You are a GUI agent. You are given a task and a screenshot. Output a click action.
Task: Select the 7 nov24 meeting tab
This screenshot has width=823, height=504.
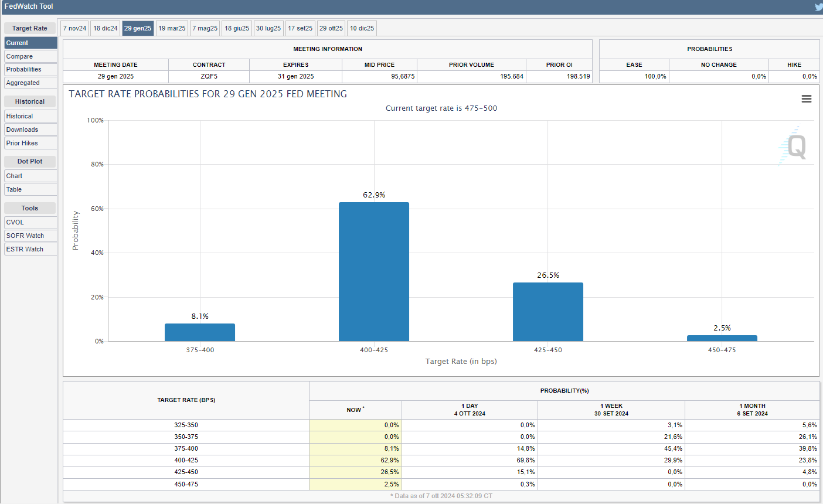pyautogui.click(x=74, y=28)
